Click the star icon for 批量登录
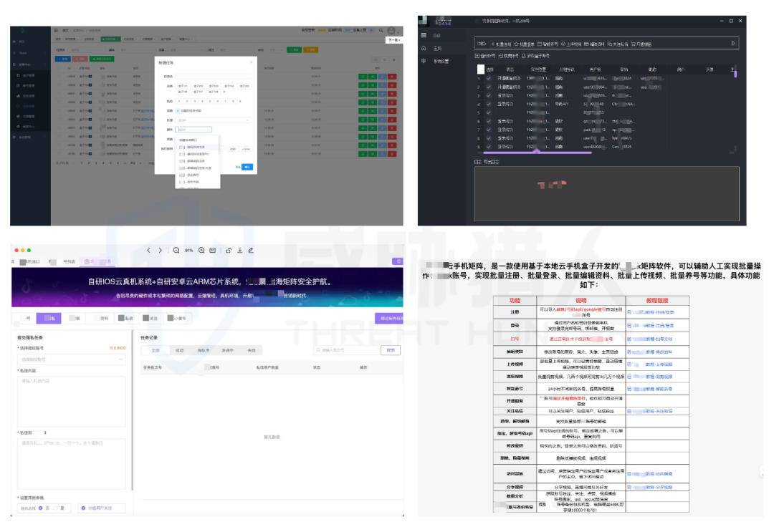Viewport: 774px width, 532px height. (516, 44)
